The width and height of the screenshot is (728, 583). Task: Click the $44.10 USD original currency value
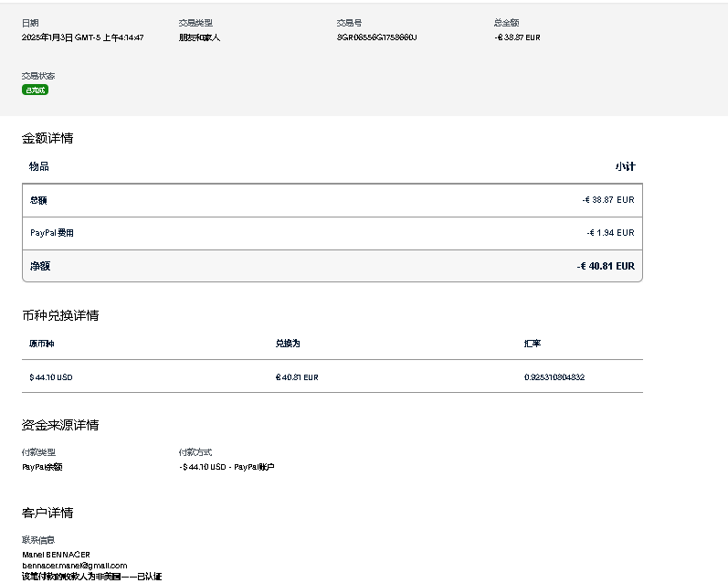[x=51, y=377]
